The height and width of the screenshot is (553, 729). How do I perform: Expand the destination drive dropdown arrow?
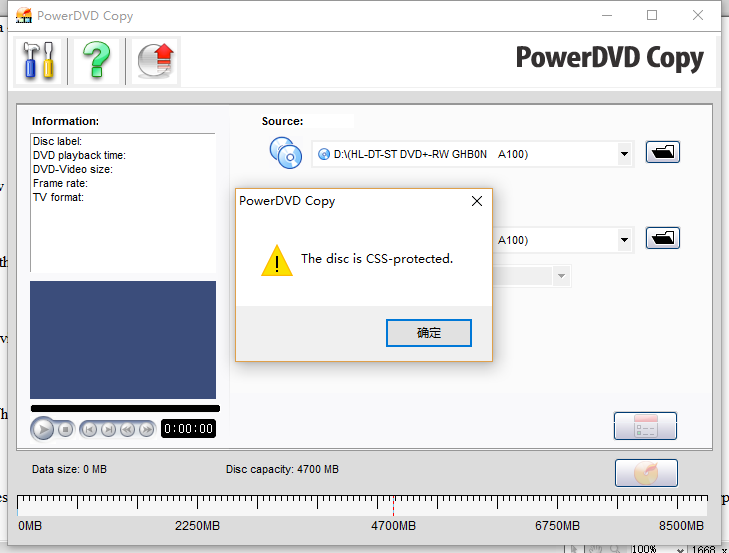tap(624, 240)
